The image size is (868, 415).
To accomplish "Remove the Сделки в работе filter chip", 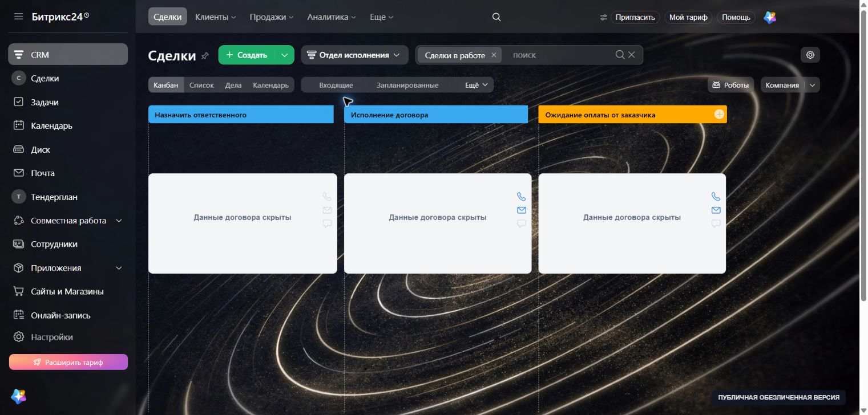I will [494, 55].
